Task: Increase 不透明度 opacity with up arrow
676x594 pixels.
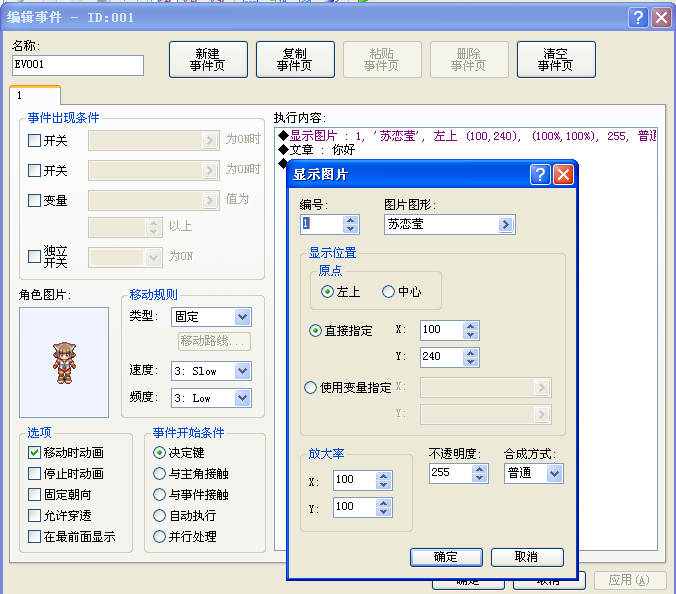Action: coord(479,469)
